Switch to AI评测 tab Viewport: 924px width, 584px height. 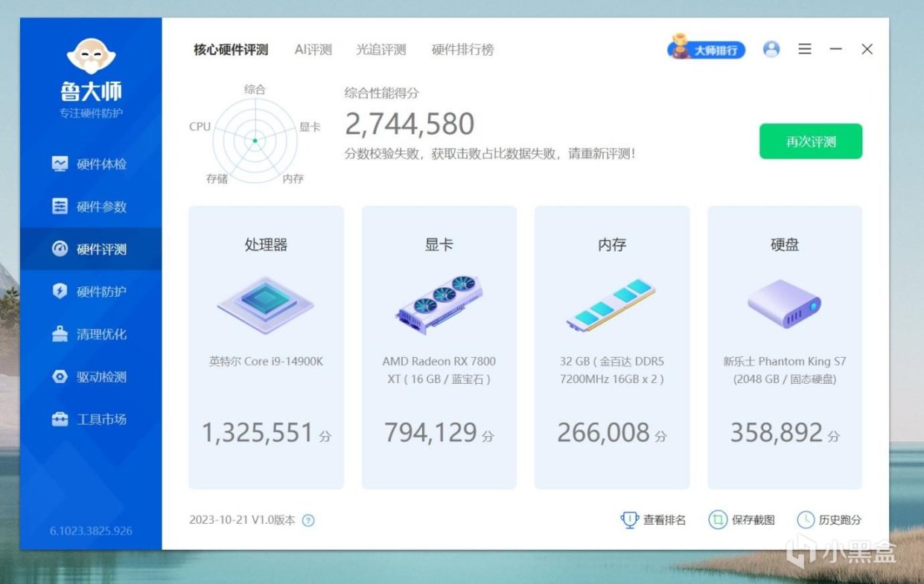[313, 50]
